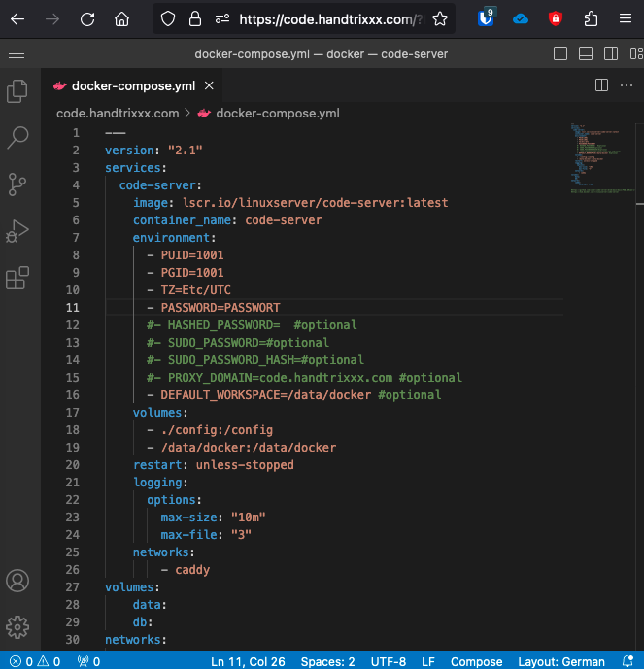Click code.handtrixxx.com breadcrumb item
Viewport: 644px width, 669px height.
[x=118, y=113]
